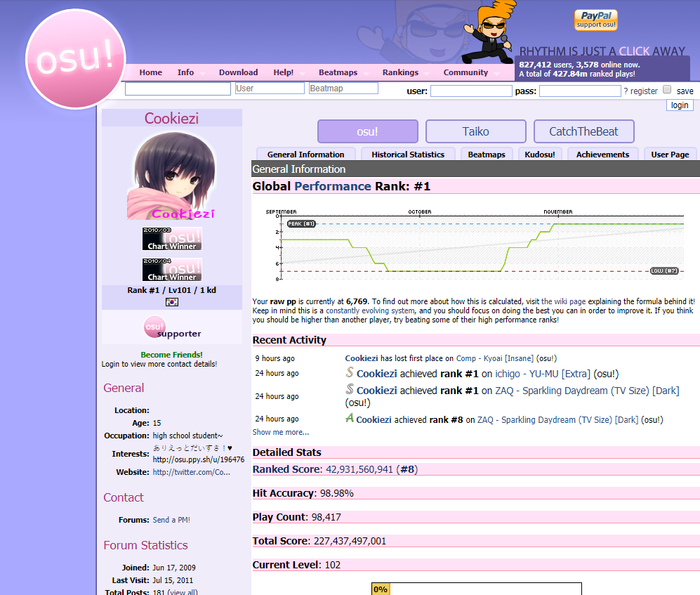The height and width of the screenshot is (595, 700).
Task: Toggle the save login checkbox
Action: [667, 89]
